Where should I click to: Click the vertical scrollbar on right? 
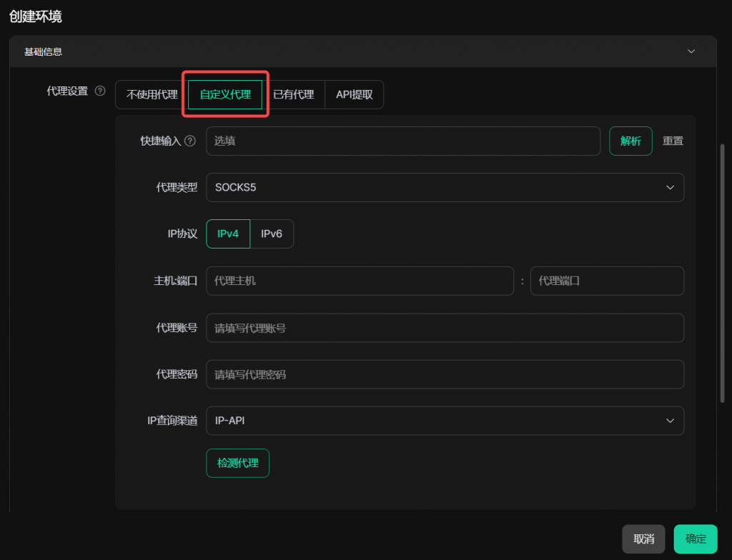click(x=722, y=271)
